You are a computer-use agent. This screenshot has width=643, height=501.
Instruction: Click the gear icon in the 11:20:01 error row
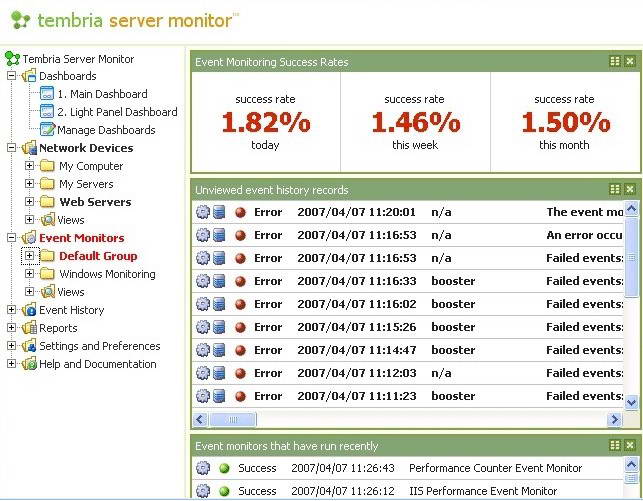203,212
